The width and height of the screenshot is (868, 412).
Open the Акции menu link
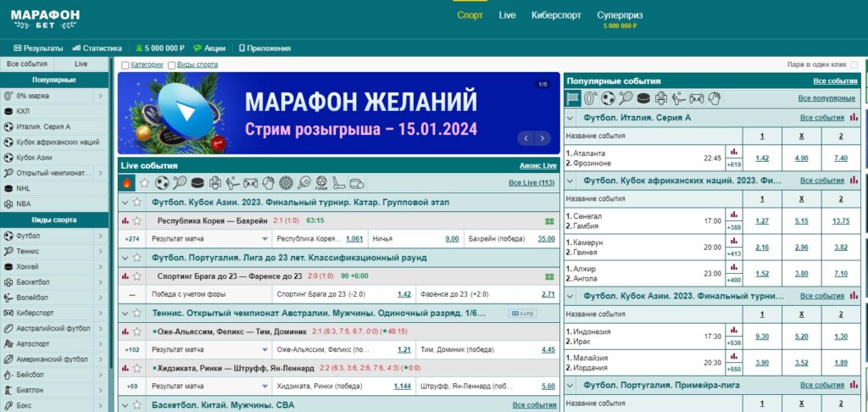pos(209,48)
